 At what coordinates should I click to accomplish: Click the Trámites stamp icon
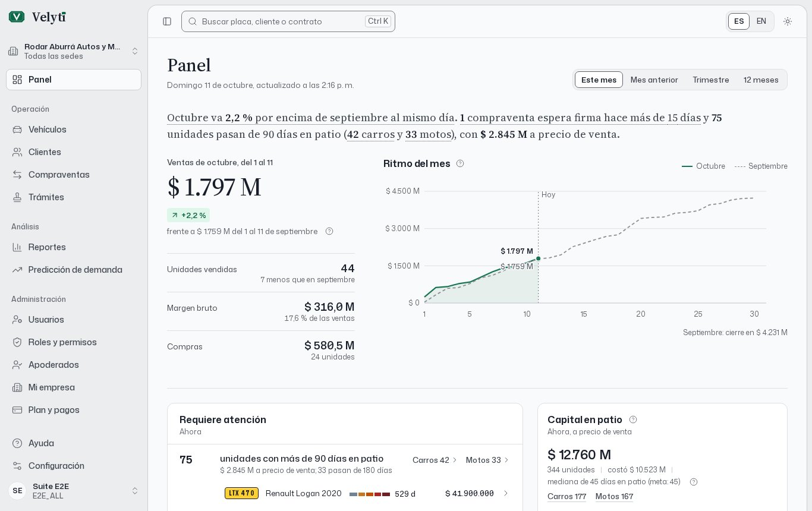17,197
